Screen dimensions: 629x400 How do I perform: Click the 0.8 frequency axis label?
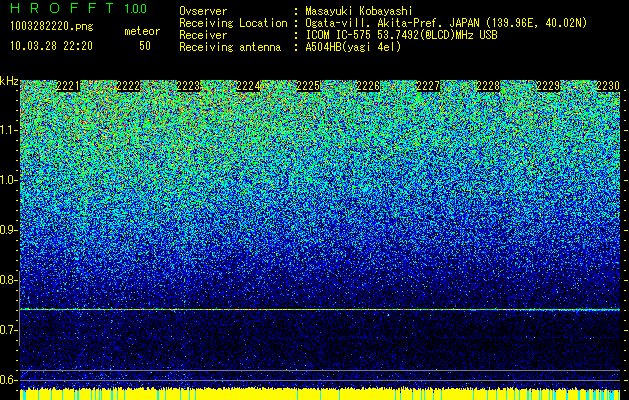8,280
